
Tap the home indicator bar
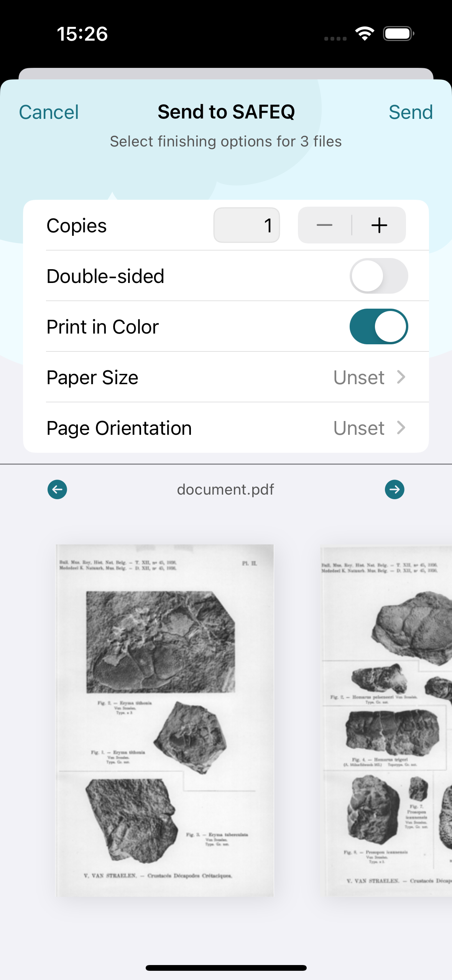[x=226, y=968]
